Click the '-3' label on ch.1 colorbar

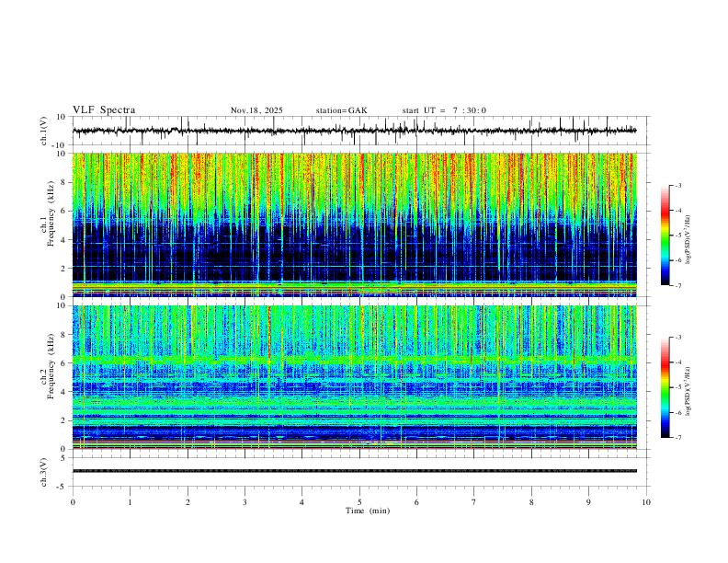click(678, 185)
